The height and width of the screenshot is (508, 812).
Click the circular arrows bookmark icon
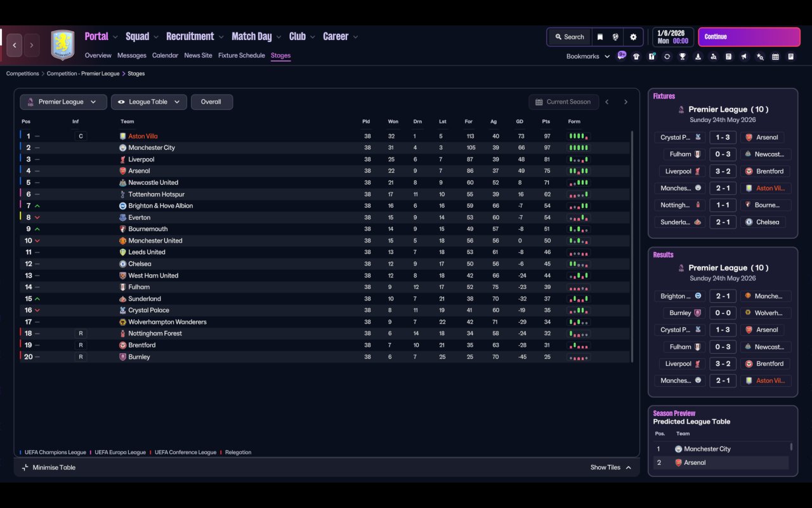[667, 57]
